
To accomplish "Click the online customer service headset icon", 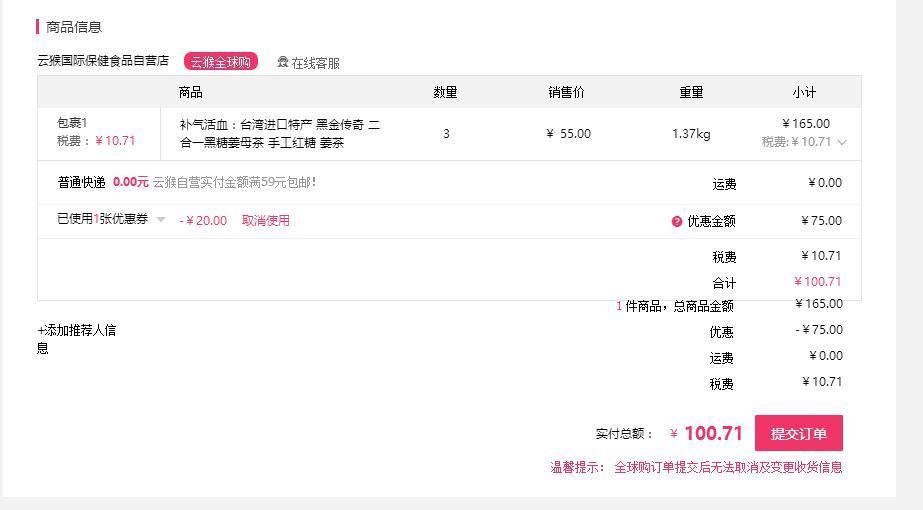I will tap(283, 62).
